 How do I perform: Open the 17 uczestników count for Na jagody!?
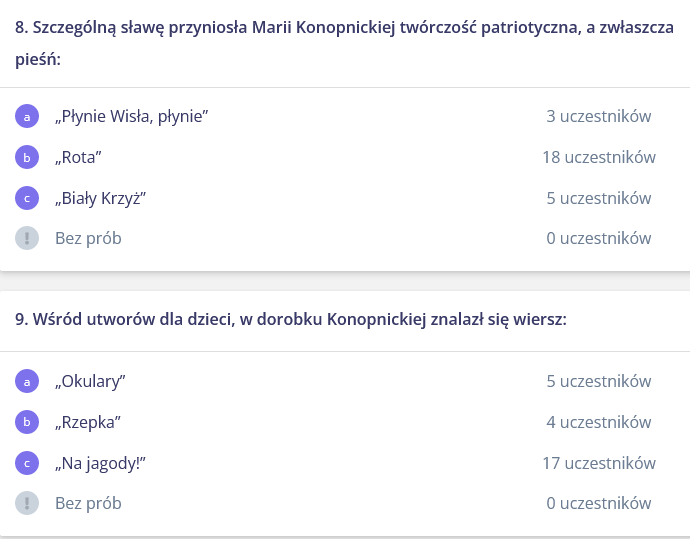point(599,463)
